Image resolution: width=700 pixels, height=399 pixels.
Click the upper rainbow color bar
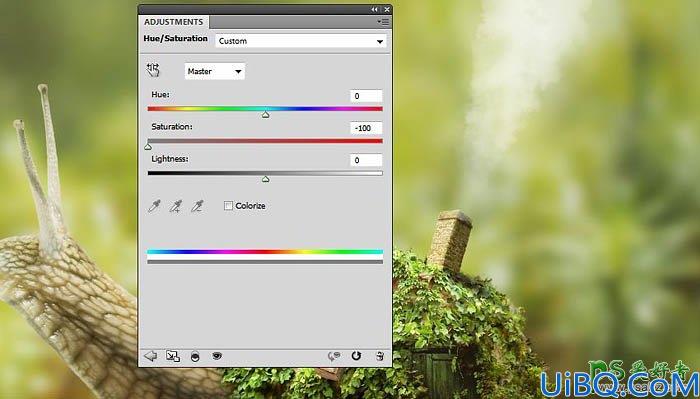[x=265, y=252]
